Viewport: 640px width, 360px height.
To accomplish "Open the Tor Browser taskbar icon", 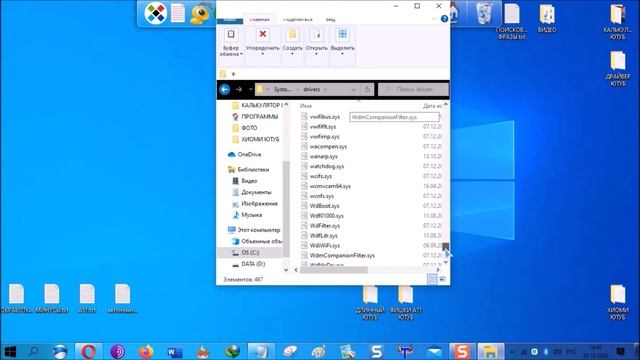I will pyautogui.click(x=118, y=351).
